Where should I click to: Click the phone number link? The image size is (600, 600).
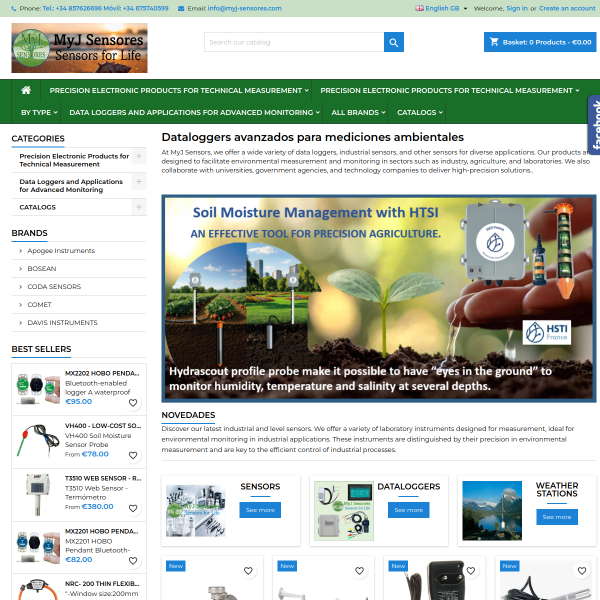105,8
